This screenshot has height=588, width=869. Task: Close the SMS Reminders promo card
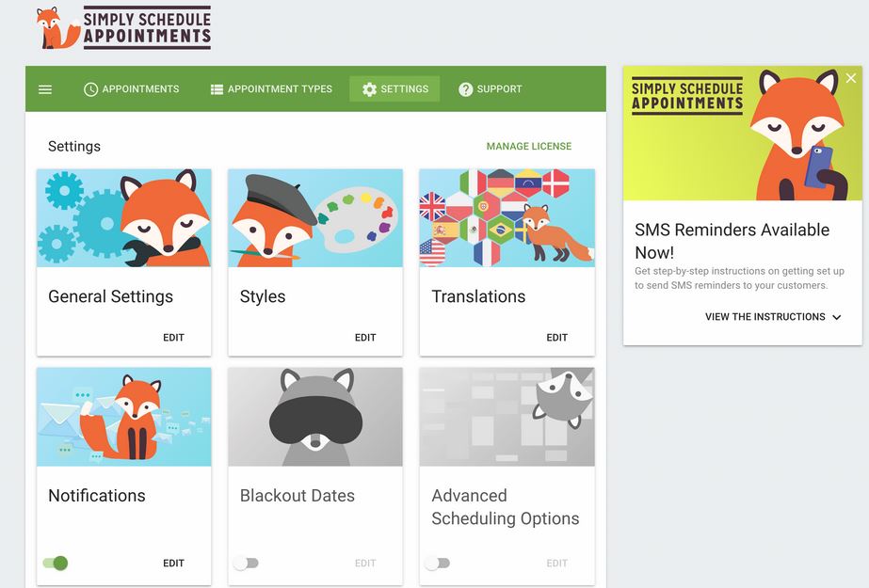[x=851, y=79]
